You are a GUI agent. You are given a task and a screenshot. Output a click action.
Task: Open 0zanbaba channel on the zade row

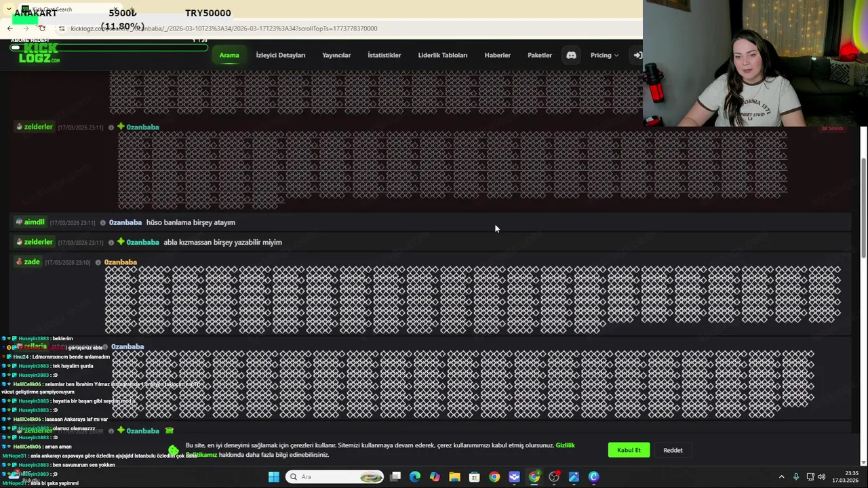pyautogui.click(x=121, y=262)
